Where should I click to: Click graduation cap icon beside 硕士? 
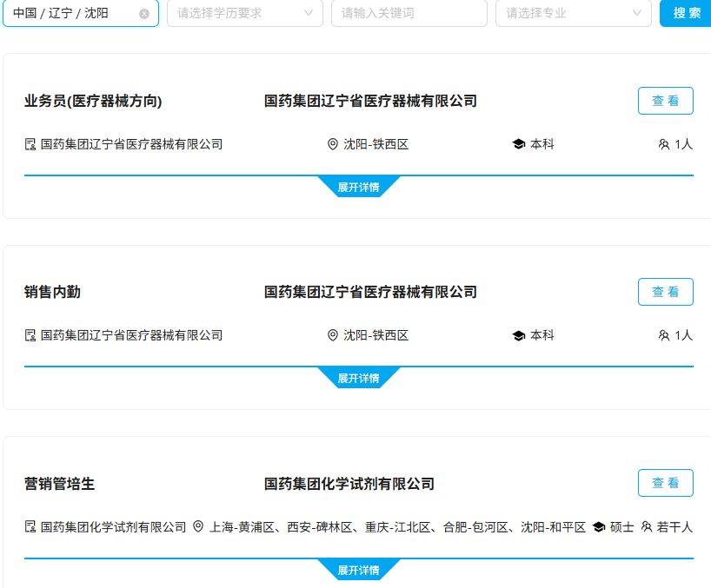[599, 527]
